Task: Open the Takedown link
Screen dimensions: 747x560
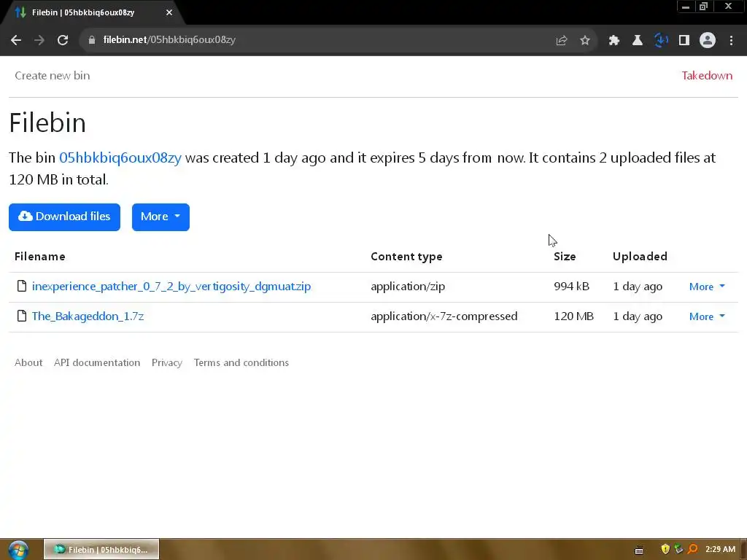Action: click(x=707, y=76)
